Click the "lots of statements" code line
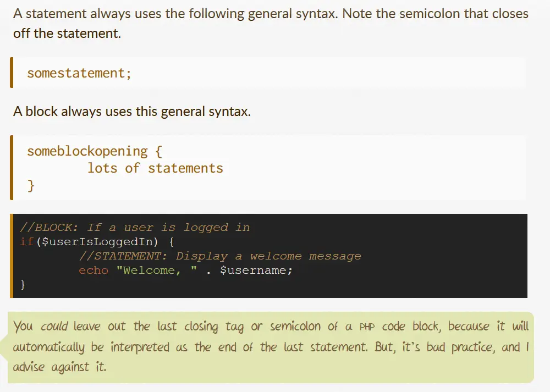This screenshot has height=392, width=550. [155, 168]
